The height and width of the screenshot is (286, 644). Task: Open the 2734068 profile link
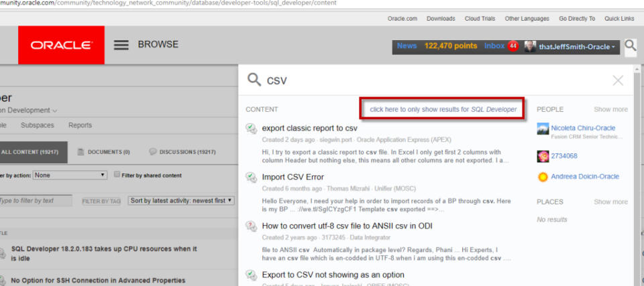click(x=564, y=156)
